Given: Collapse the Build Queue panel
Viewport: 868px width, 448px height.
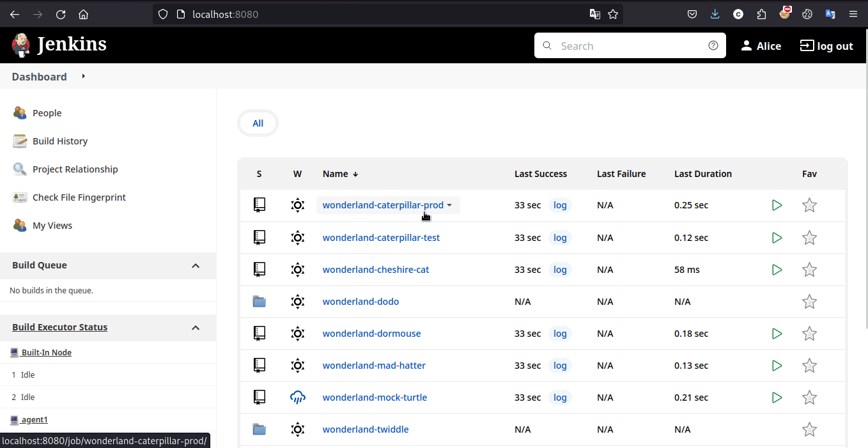Looking at the screenshot, I should tap(196, 265).
